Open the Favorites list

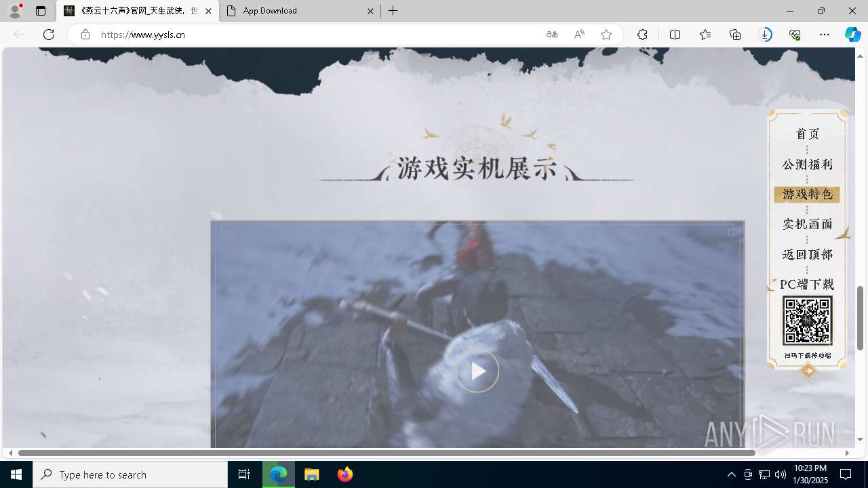pos(705,35)
